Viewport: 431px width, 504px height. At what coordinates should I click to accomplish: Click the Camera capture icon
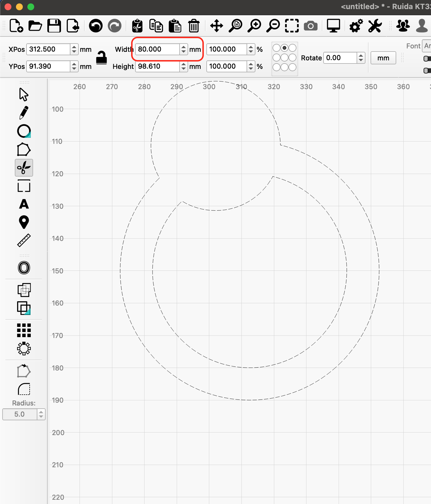311,26
